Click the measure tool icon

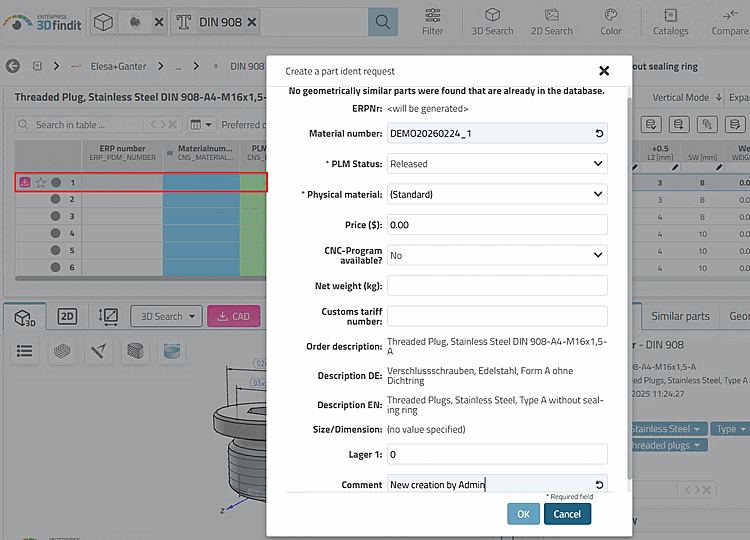pyautogui.click(x=99, y=351)
